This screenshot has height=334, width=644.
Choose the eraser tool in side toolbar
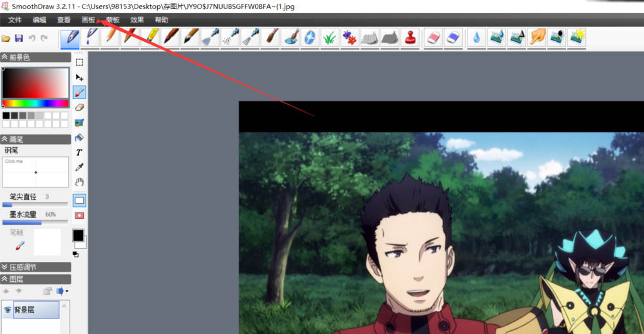pos(79,107)
